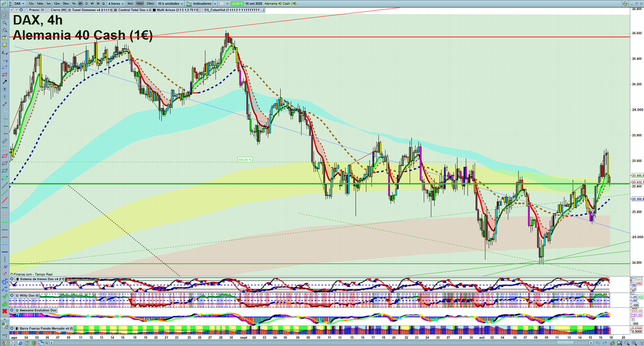The width and height of the screenshot is (644, 346).
Task: Click the Multi Avisos black color swatch
Action: click(x=154, y=10)
